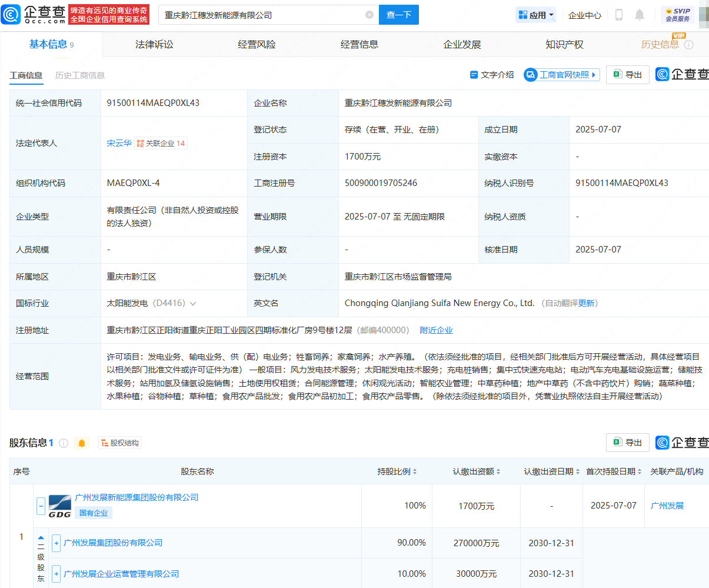Switch to the 知识产权 tab
The height and width of the screenshot is (588, 709).
(565, 44)
